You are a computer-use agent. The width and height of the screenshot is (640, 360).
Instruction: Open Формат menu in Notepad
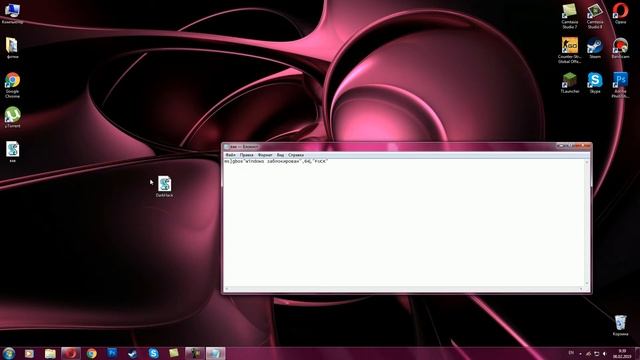[x=265, y=155]
